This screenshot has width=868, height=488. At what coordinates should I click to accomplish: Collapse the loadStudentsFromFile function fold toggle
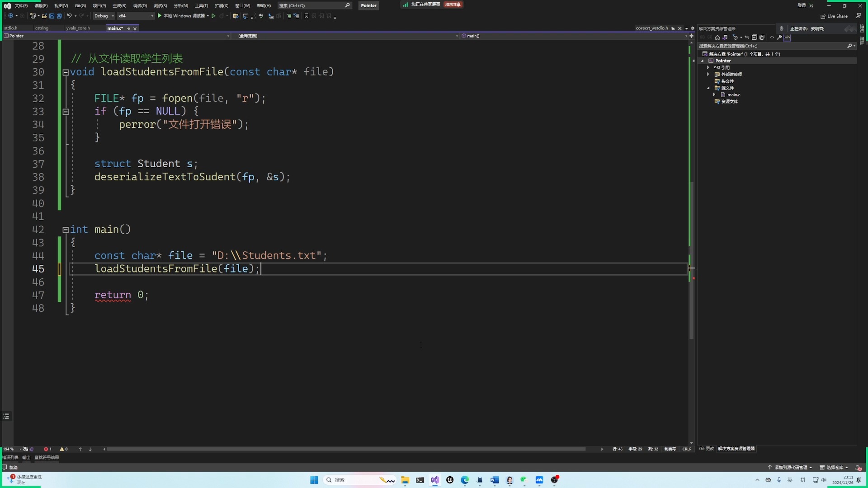(x=66, y=72)
